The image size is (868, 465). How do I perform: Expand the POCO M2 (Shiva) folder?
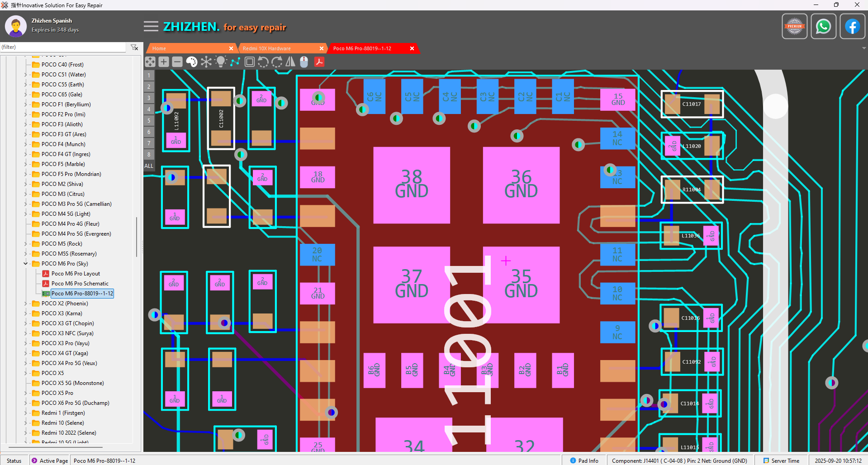[26, 184]
